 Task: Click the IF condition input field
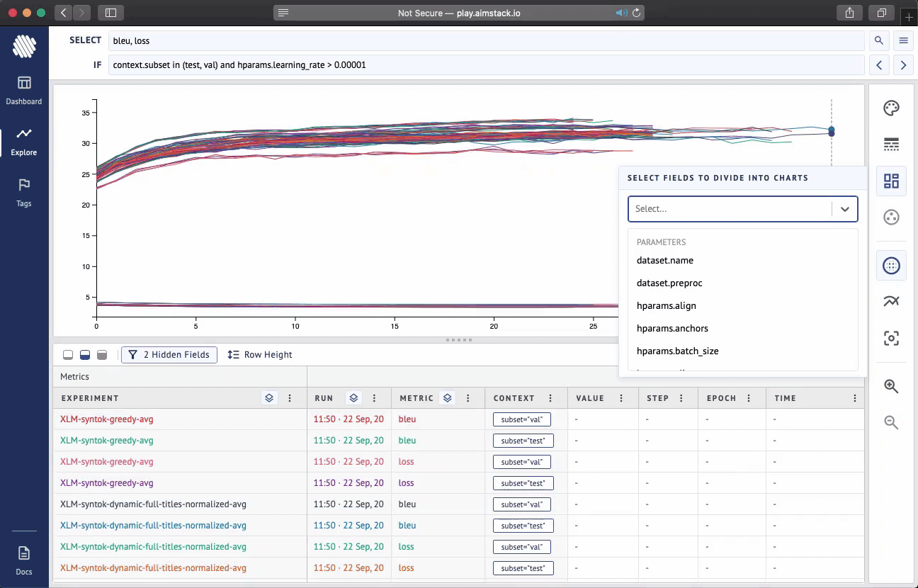[486, 65]
